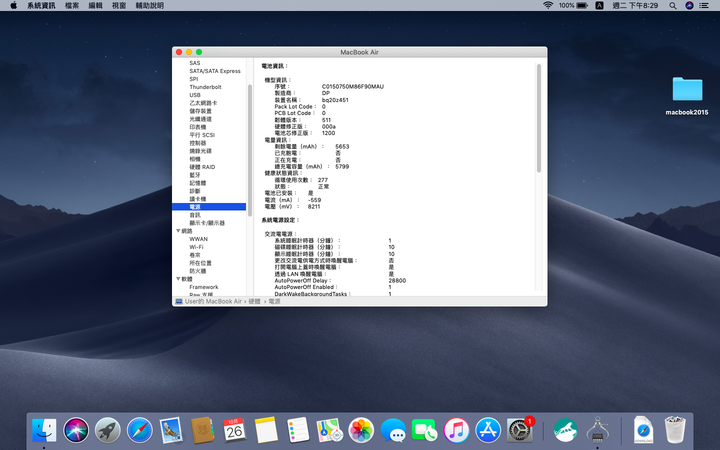Screen dimensions: 720x450
Task: Select 乙太網路卡 in the sidebar
Action: pos(203,103)
